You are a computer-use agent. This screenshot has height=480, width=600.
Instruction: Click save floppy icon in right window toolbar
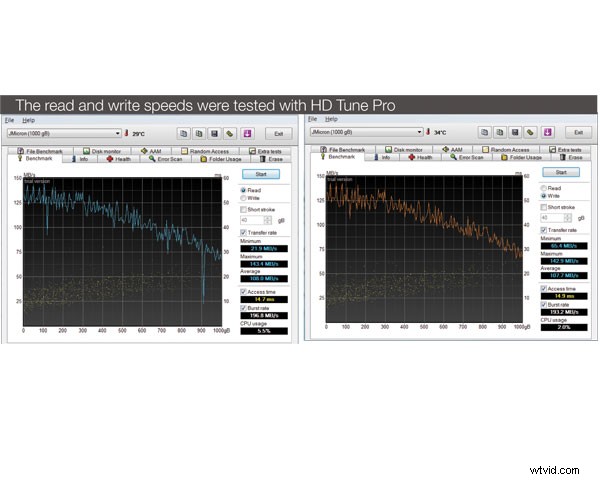click(x=516, y=132)
